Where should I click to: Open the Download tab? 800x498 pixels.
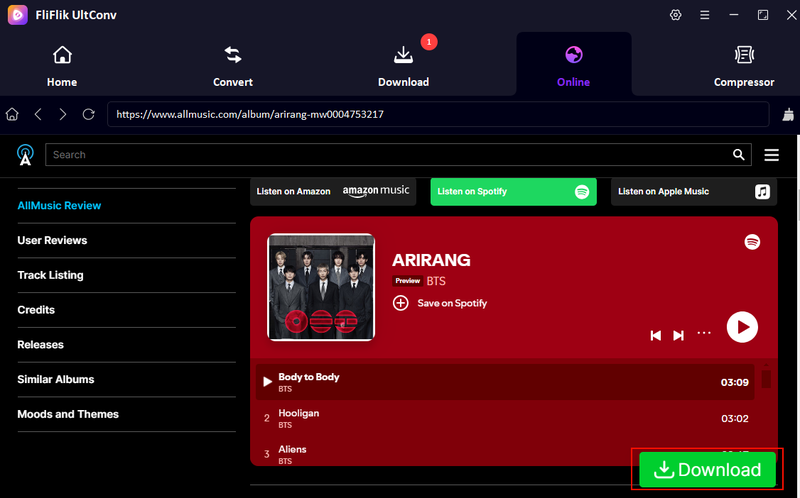[x=403, y=66]
